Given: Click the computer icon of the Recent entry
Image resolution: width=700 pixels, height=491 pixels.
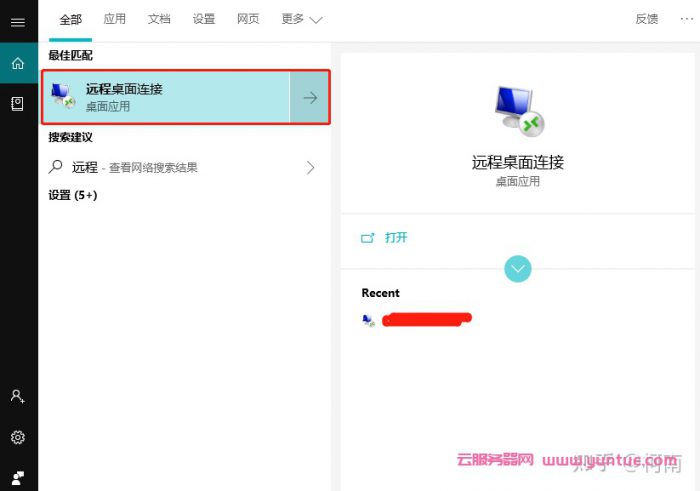Looking at the screenshot, I should pyautogui.click(x=368, y=320).
